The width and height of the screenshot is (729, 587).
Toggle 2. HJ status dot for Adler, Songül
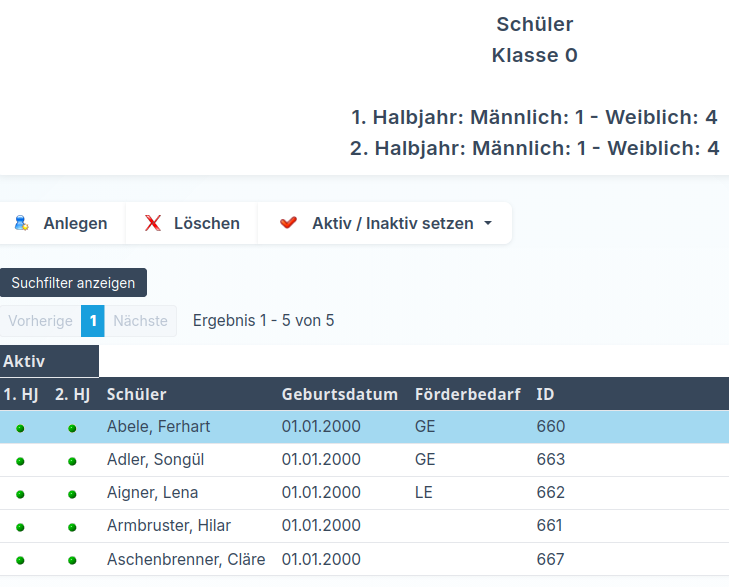[72, 461]
